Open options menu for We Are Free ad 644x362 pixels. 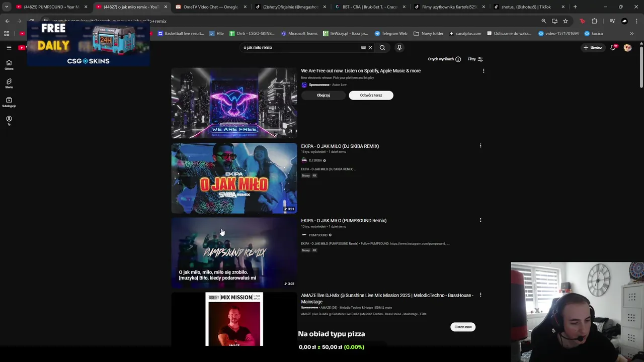tap(484, 71)
